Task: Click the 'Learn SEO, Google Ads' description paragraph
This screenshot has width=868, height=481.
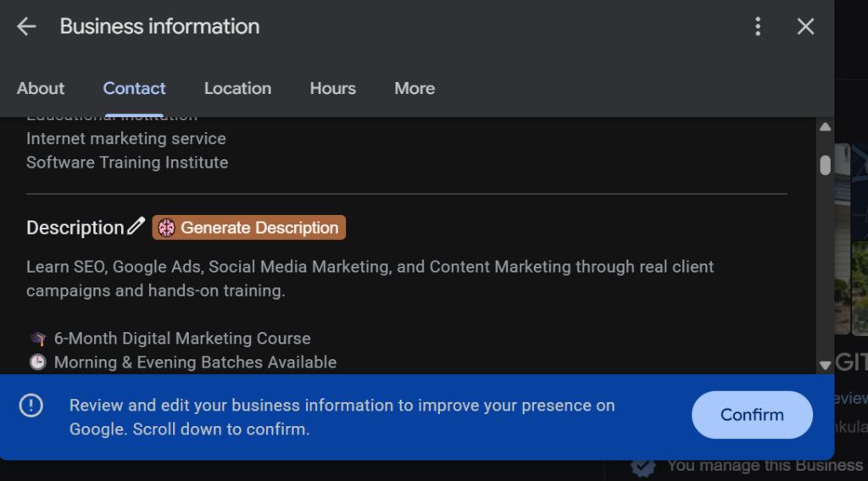Action: (x=370, y=279)
